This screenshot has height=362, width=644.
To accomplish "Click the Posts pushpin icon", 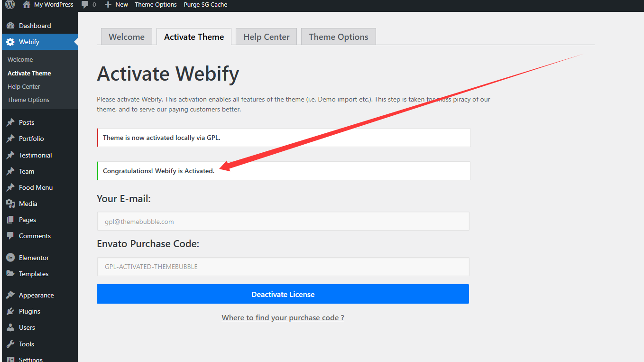I will point(10,122).
